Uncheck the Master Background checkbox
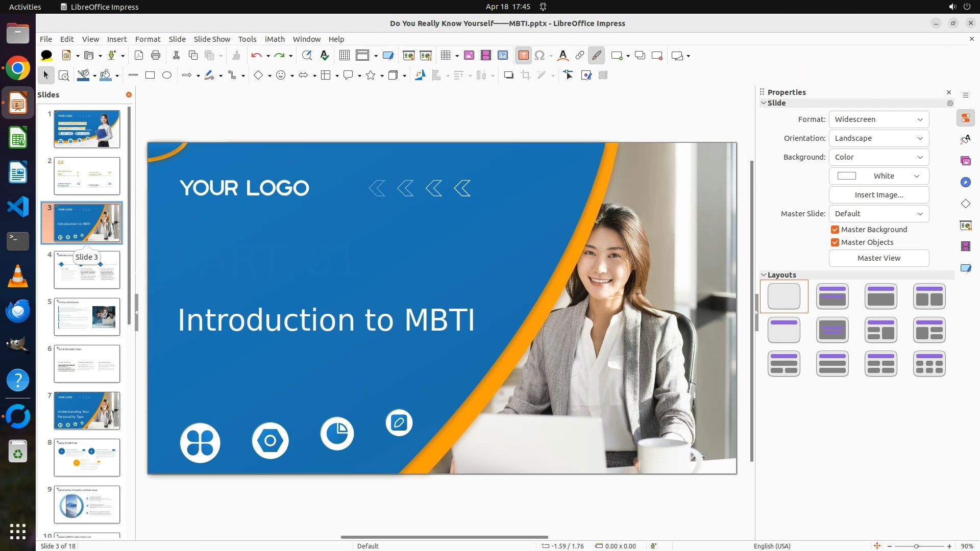Viewport: 980px width, 551px height. click(x=835, y=230)
